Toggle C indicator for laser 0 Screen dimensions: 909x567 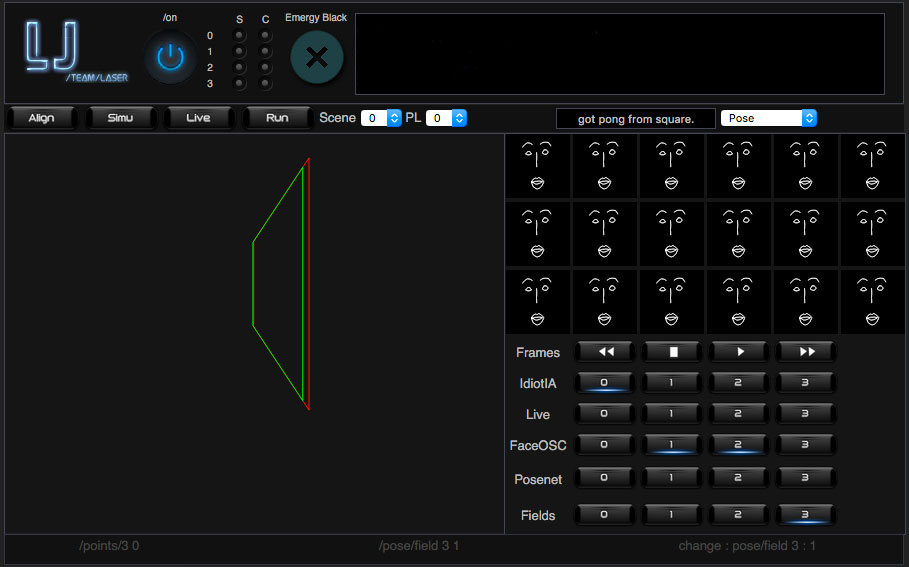(265, 35)
